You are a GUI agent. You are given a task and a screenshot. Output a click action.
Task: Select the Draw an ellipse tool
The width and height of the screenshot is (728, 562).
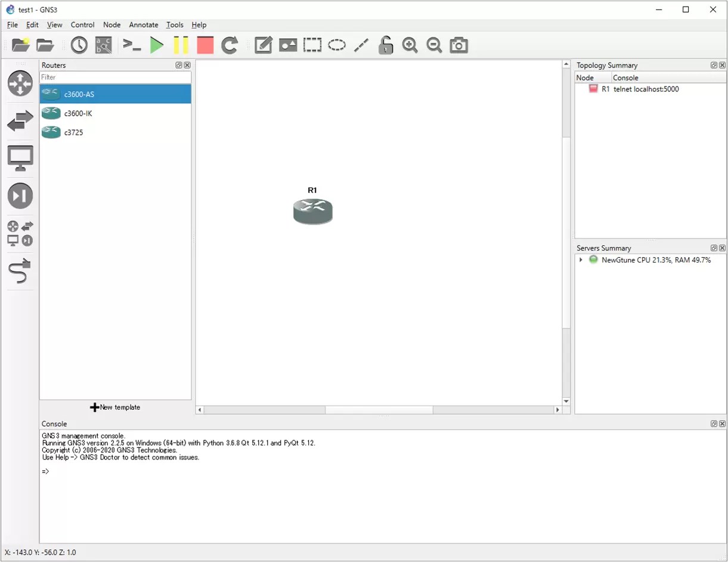tap(337, 45)
